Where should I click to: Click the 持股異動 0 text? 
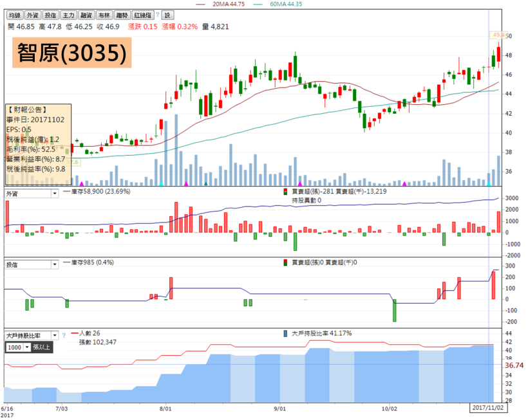click(306, 201)
